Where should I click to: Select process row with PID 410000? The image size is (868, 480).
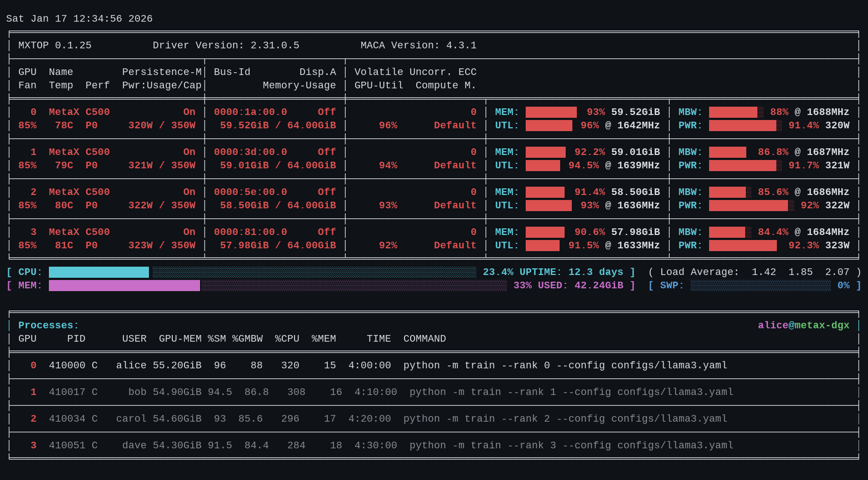coord(434,366)
